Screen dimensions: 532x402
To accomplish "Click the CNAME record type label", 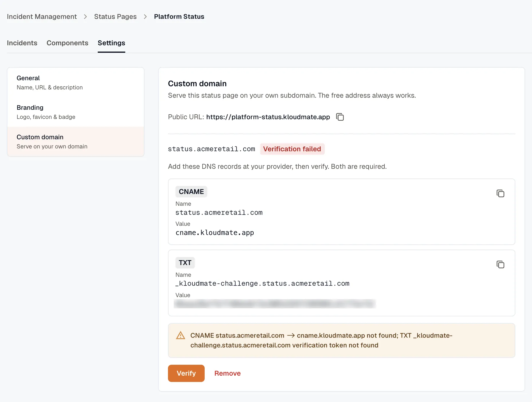I will [x=191, y=192].
